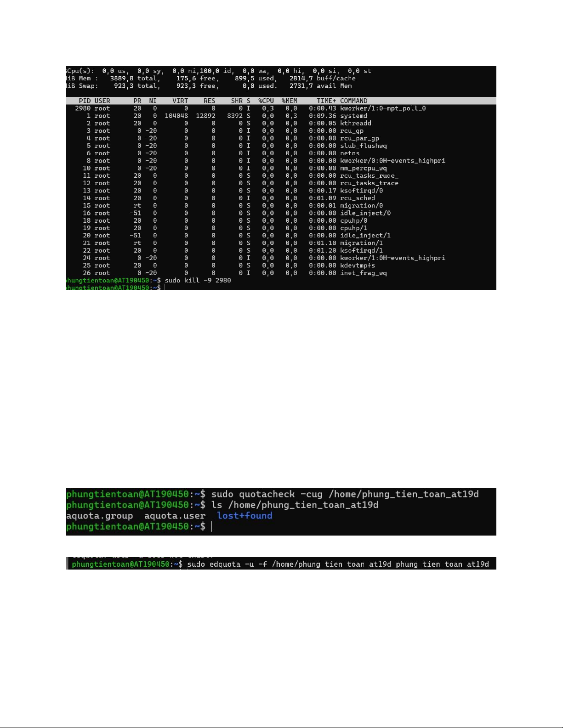563x728 pixels.
Task: Select the inet_frag_wq process row
Action: [x=363, y=273]
